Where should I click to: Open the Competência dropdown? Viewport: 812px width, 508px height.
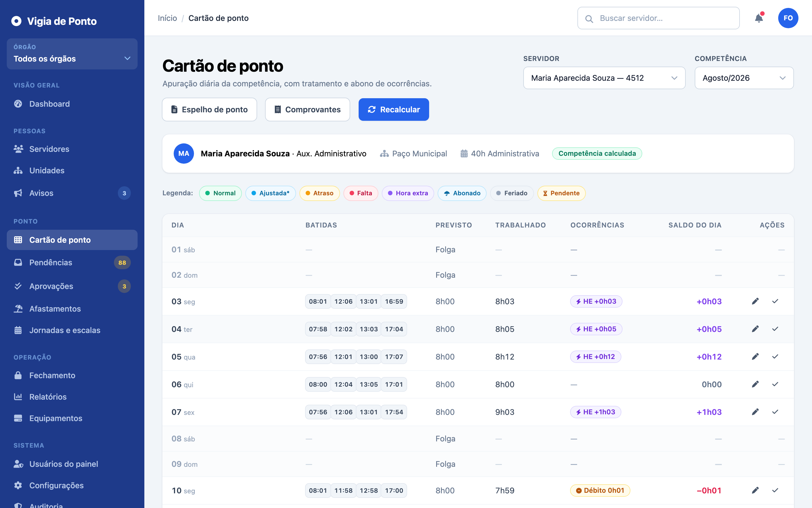pyautogui.click(x=744, y=78)
